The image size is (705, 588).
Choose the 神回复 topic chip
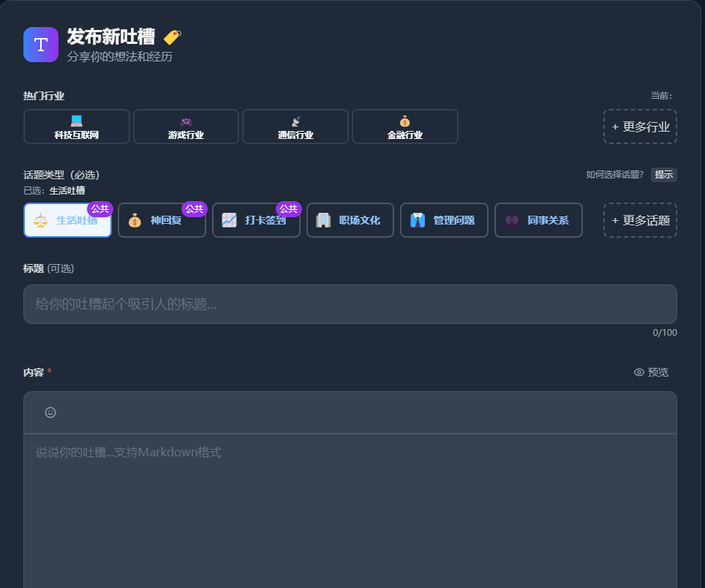162,220
